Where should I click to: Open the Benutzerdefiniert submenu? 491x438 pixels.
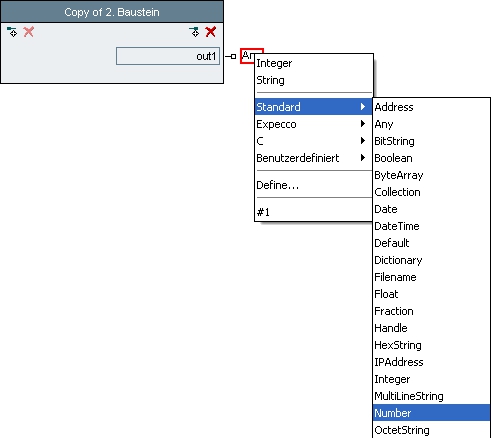click(313, 158)
